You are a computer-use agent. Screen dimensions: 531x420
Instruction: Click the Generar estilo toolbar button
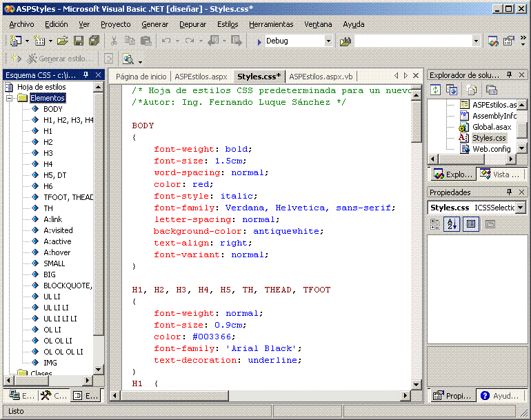(60, 59)
